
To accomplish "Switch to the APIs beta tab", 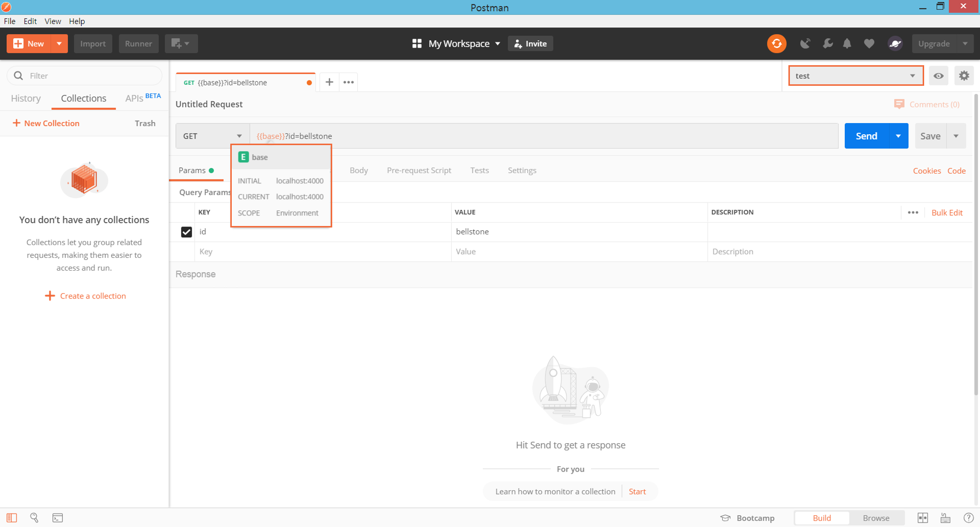I will pyautogui.click(x=143, y=98).
